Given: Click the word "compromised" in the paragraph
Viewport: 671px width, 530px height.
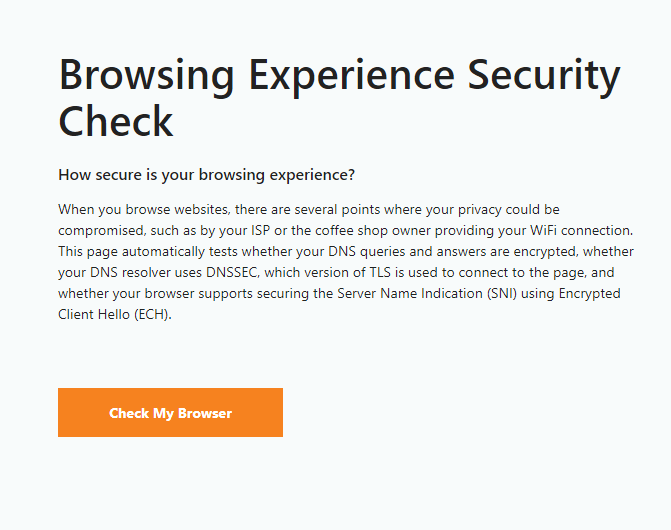Looking at the screenshot, I should coord(98,230).
